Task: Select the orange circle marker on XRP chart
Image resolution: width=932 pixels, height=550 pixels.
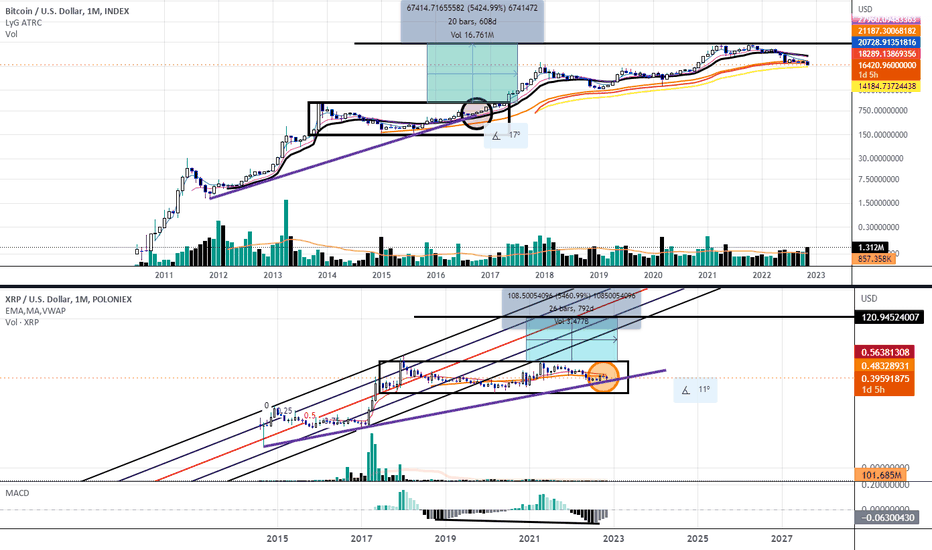Action: (603, 377)
